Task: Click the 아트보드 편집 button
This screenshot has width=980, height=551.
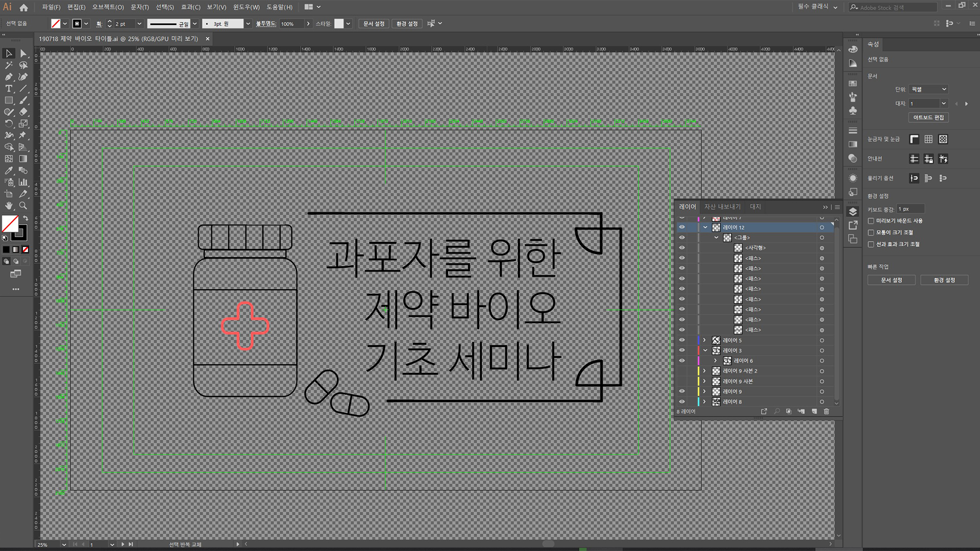Action: coord(928,117)
